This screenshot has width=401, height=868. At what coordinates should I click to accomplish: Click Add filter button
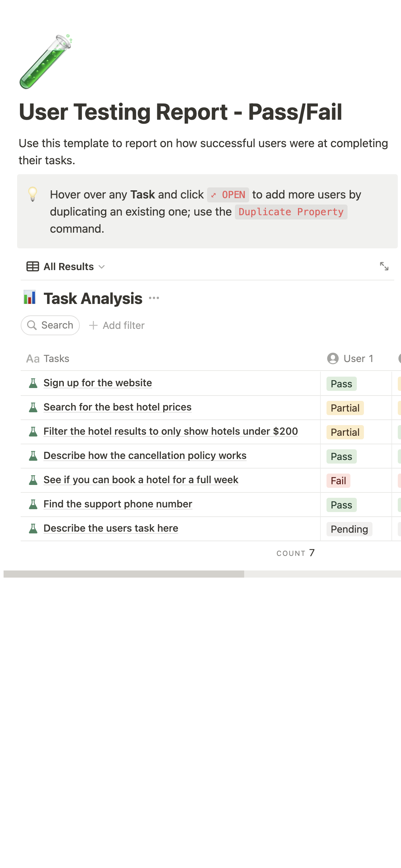[117, 325]
